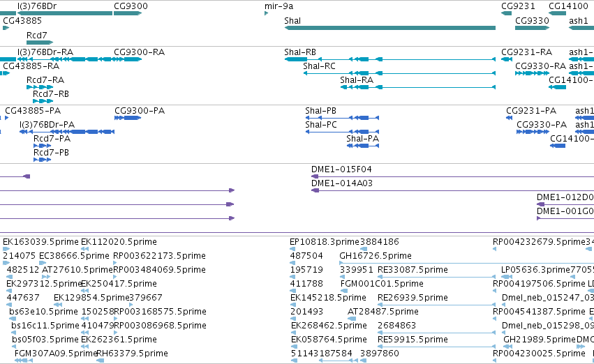Select the CG9330 gene label
594x364 pixels.
point(532,20)
